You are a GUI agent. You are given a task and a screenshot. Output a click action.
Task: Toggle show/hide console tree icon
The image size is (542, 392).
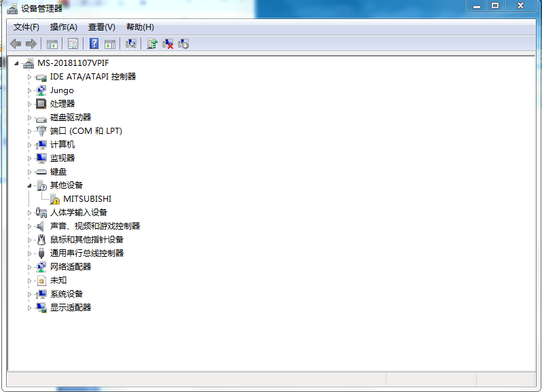(52, 43)
